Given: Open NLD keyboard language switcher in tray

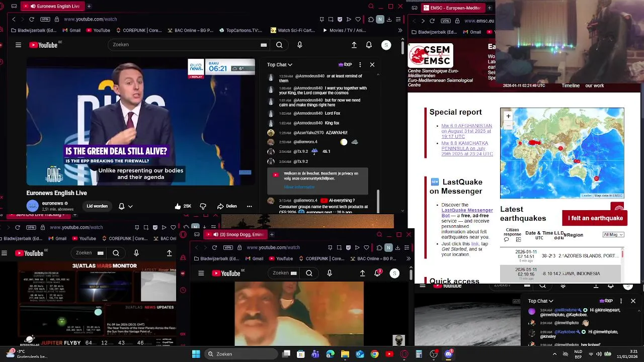Looking at the screenshot, I should [579, 354].
